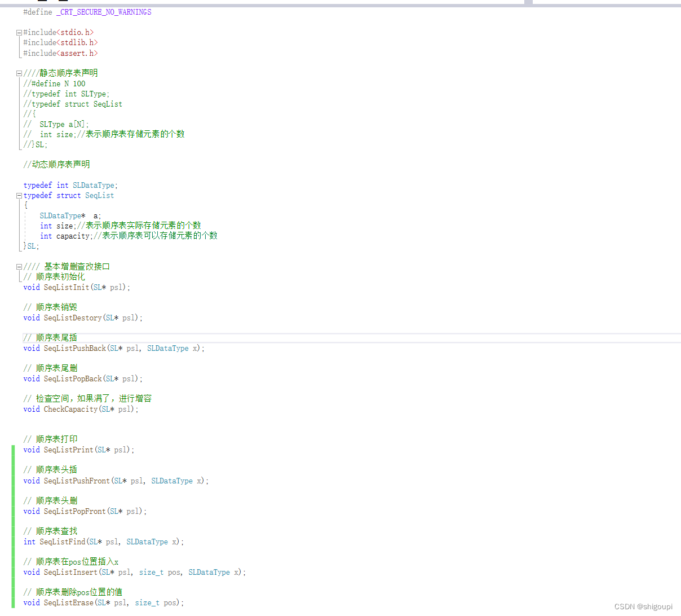Collapse the #include<stdio.h> block
The height and width of the screenshot is (616, 681).
[19, 33]
